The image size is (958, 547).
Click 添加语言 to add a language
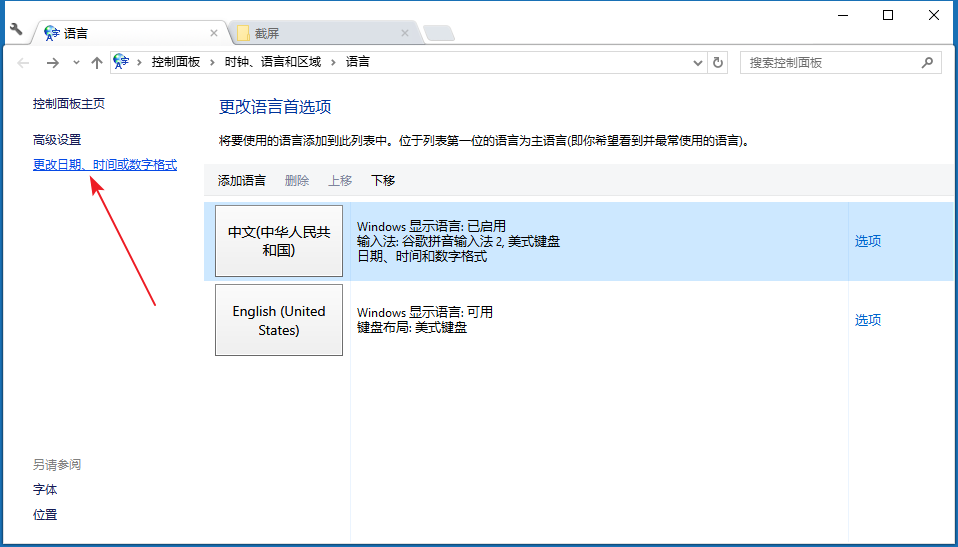click(x=242, y=180)
